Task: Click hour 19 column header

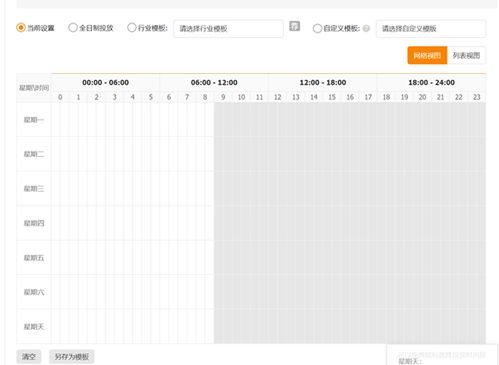Action: click(x=404, y=97)
